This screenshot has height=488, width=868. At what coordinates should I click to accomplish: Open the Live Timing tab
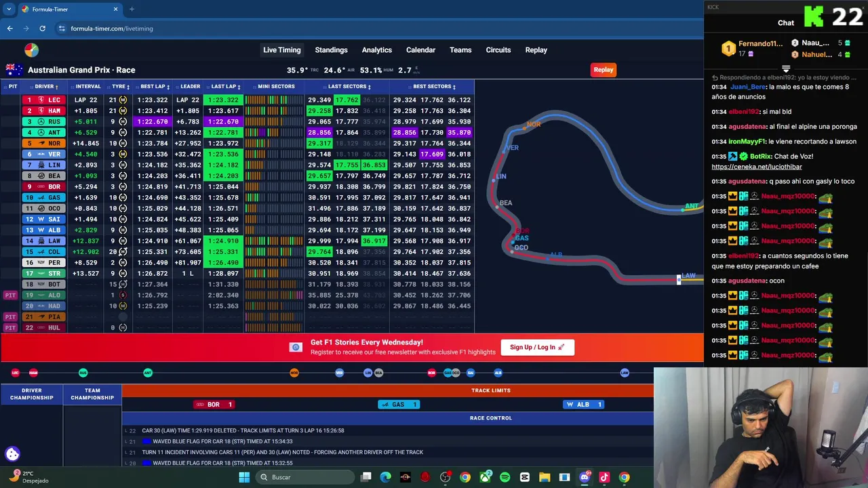click(x=282, y=49)
